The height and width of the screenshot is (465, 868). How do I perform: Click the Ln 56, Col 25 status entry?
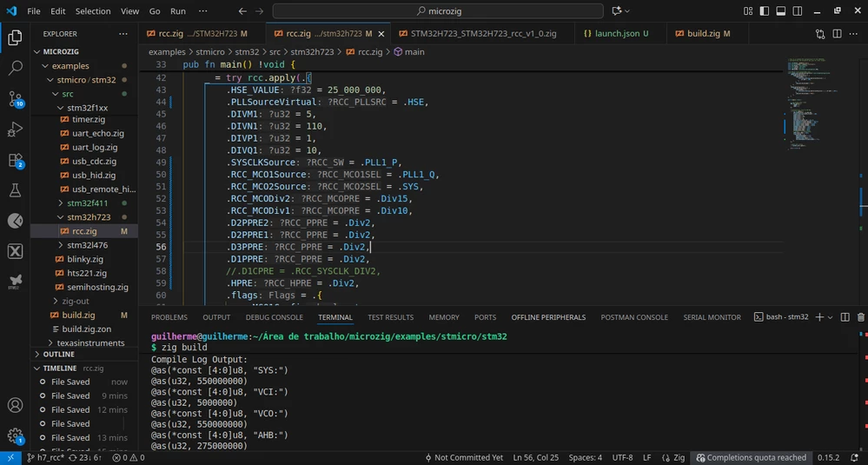pyautogui.click(x=536, y=458)
